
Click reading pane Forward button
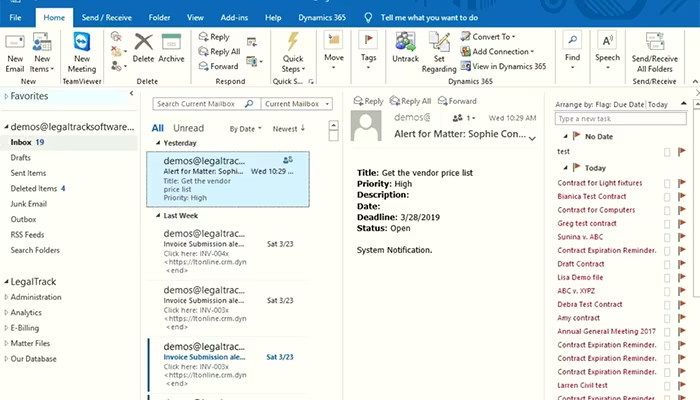457,101
